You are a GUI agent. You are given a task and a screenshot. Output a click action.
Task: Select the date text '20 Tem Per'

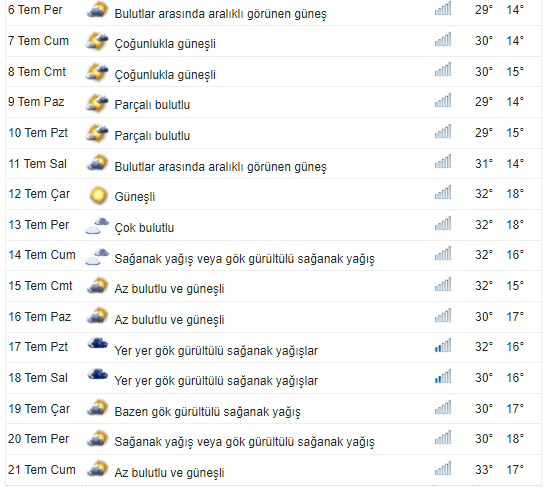pyautogui.click(x=39, y=439)
